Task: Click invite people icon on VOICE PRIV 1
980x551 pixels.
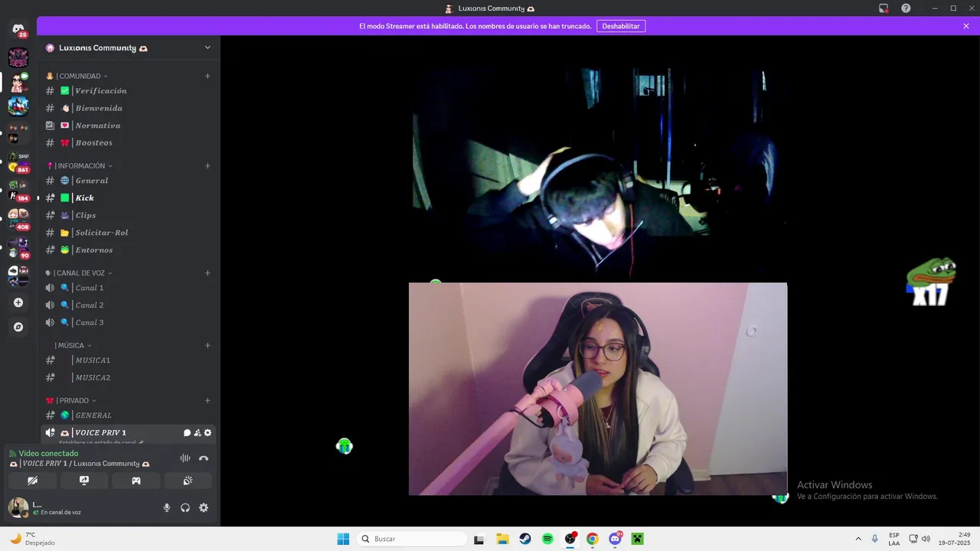Action: coord(198,433)
